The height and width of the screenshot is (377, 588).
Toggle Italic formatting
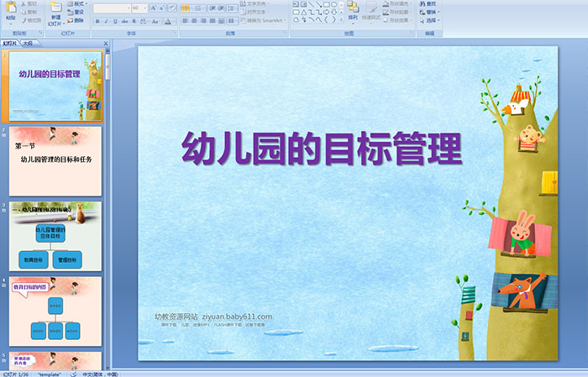pos(106,21)
